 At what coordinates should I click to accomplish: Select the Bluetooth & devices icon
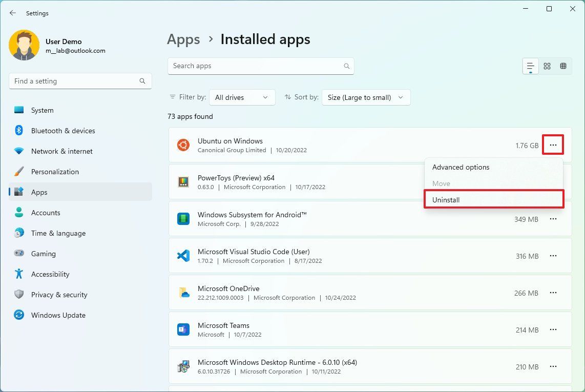(19, 131)
